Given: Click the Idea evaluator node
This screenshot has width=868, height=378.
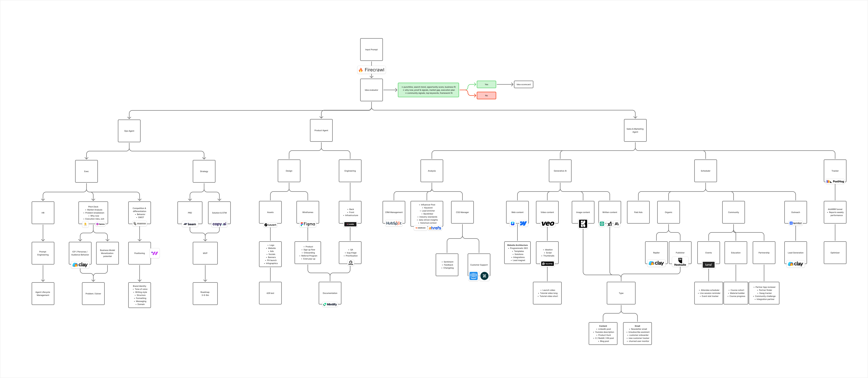Looking at the screenshot, I should coord(371,90).
